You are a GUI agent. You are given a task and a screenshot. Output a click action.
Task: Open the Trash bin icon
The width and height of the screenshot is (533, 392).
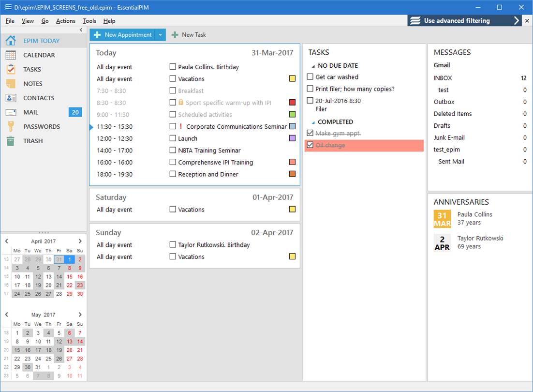11,141
